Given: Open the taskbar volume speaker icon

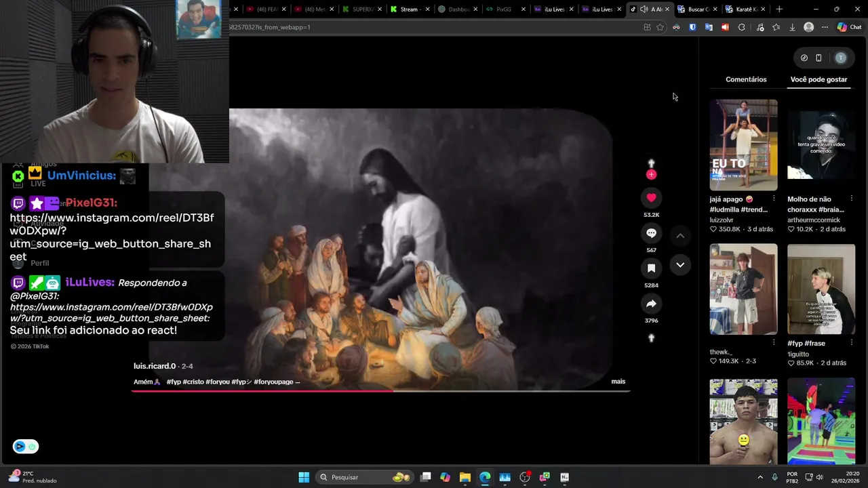Looking at the screenshot, I should point(820,477).
